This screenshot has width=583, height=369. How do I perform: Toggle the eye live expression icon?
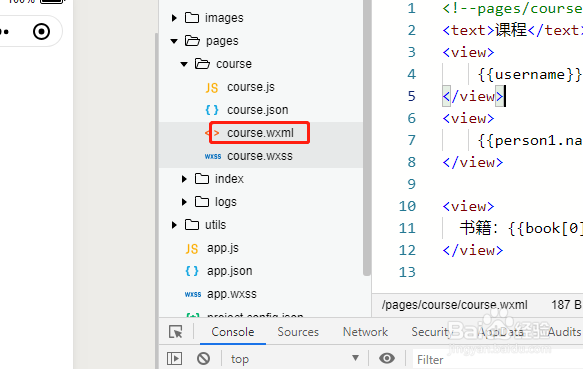tap(387, 358)
